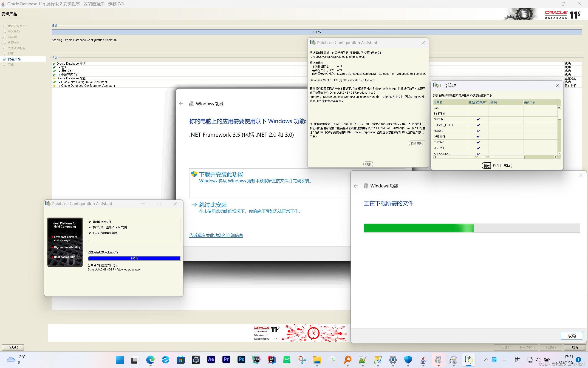Image resolution: width=588 pixels, height=368 pixels.
Task: Open Task View on the taskbar
Action: pos(135,359)
